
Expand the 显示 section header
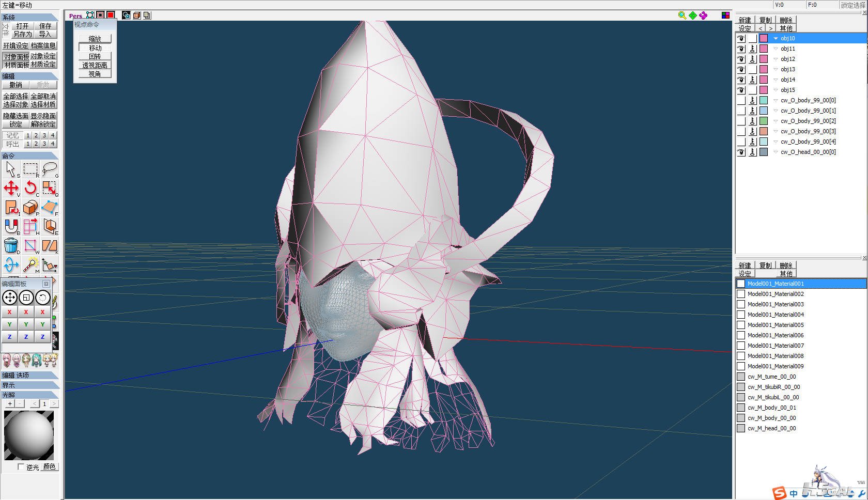(29, 385)
